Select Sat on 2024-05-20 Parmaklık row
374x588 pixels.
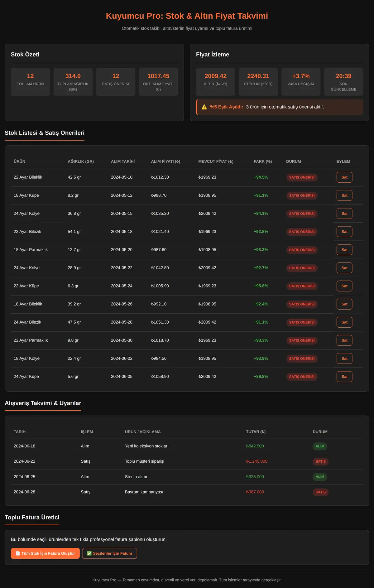(x=344, y=250)
